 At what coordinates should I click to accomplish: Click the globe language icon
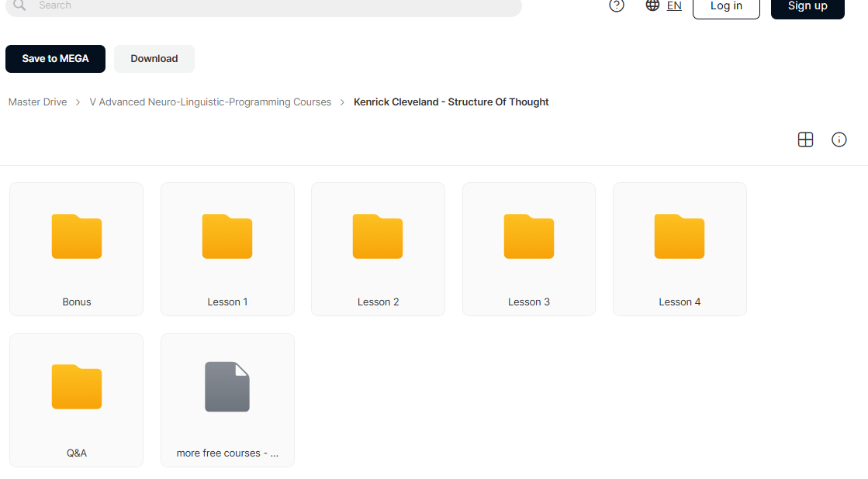(652, 5)
